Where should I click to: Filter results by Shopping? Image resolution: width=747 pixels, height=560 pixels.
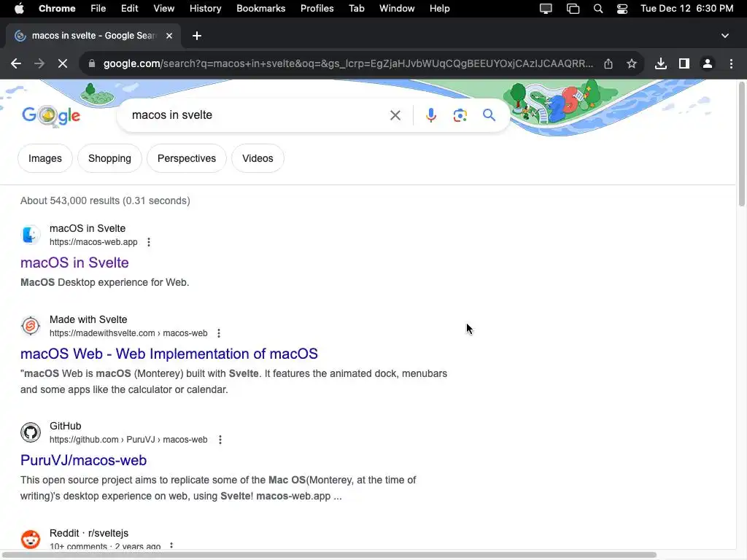[x=109, y=158]
